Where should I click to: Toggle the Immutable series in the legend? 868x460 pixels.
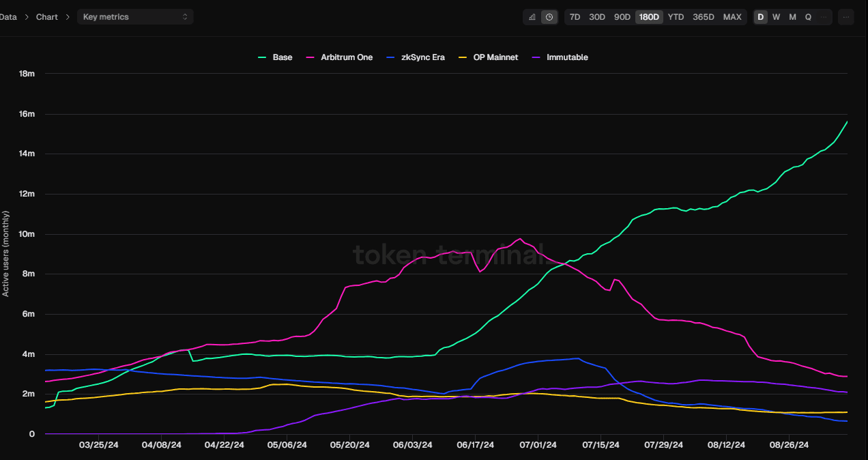pos(566,57)
